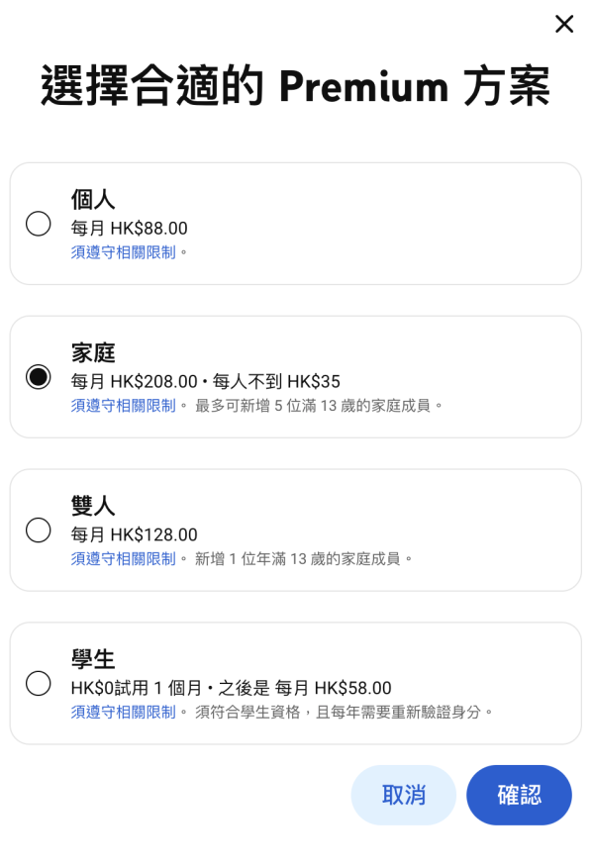The width and height of the screenshot is (594, 868).
Task: Click the 選擇合適的 Premium 方案 heading
Action: (297, 87)
